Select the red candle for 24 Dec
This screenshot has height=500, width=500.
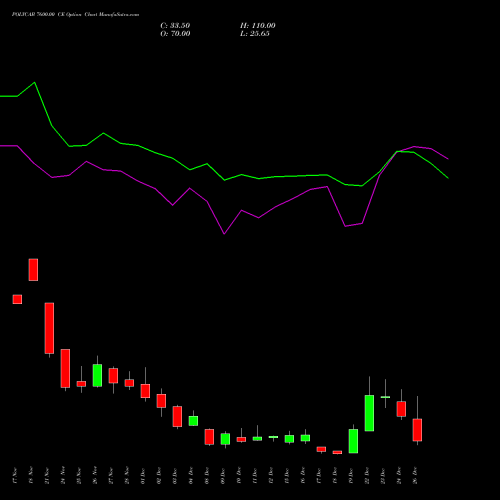click(x=401, y=409)
